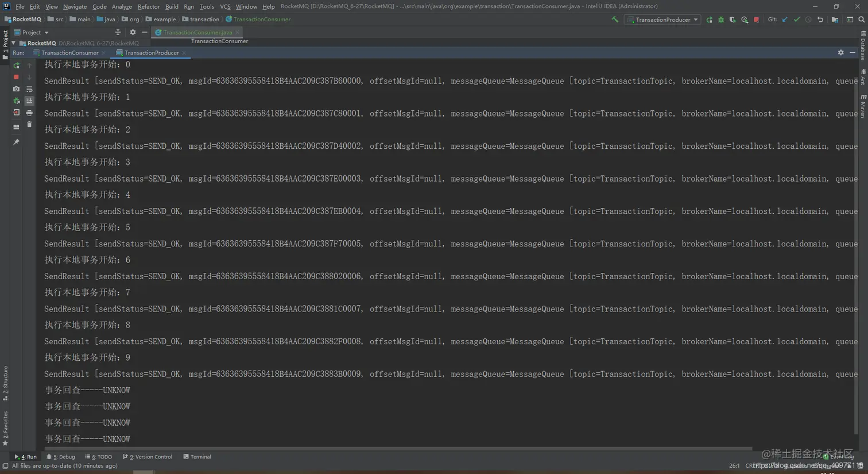The height and width of the screenshot is (474, 868).
Task: Toggle the 1: Project side panel
Action: [5, 45]
